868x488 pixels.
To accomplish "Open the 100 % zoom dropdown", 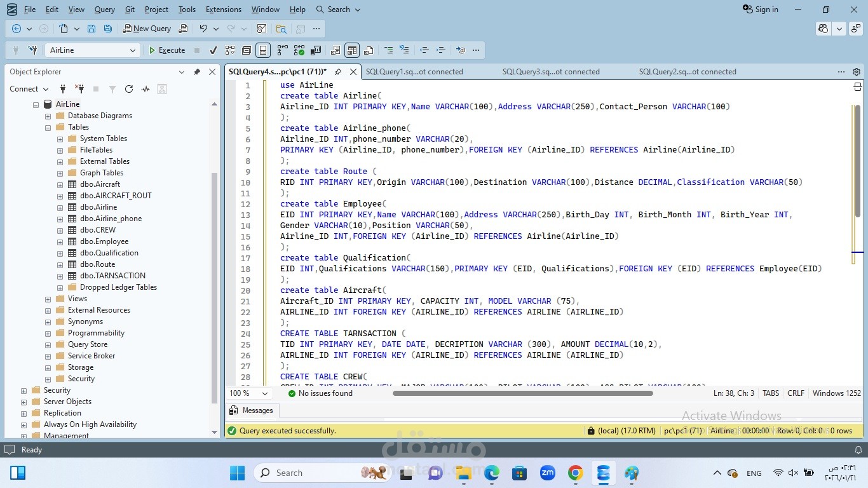I will 266,393.
